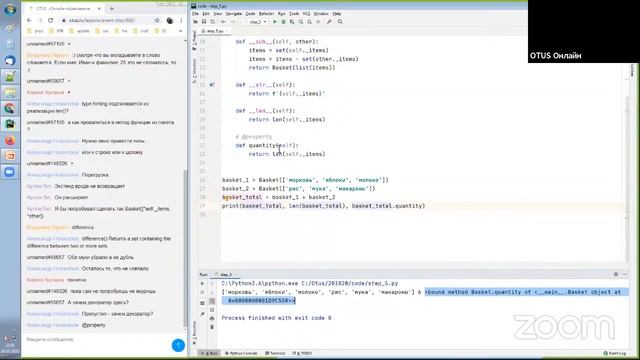Image resolution: width=640 pixels, height=360 pixels.
Task: Clear console with the trash icon
Action: pos(212,327)
